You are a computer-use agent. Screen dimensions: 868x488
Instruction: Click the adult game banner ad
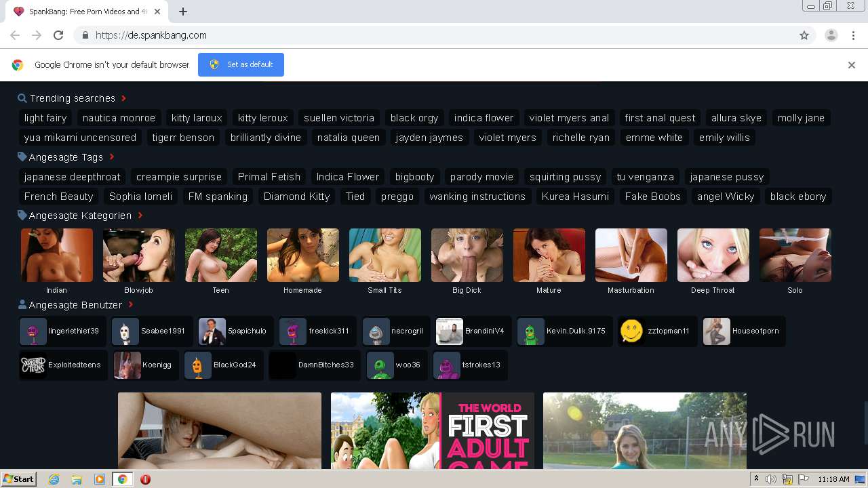(x=433, y=431)
